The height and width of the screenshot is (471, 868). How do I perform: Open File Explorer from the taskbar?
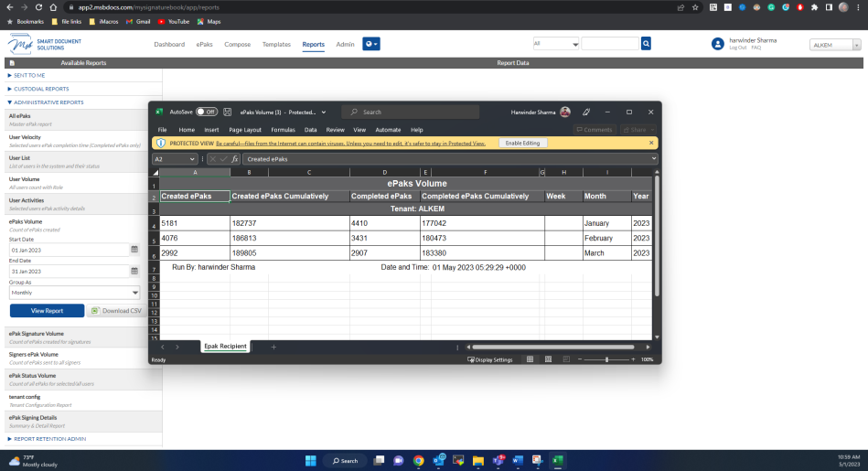[478, 461]
